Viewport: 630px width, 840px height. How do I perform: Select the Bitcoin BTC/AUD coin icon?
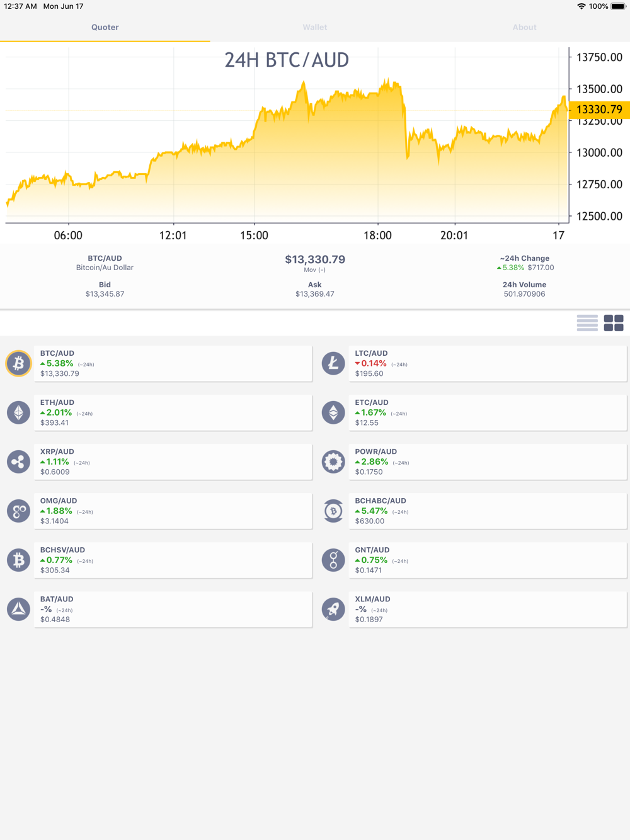[18, 363]
